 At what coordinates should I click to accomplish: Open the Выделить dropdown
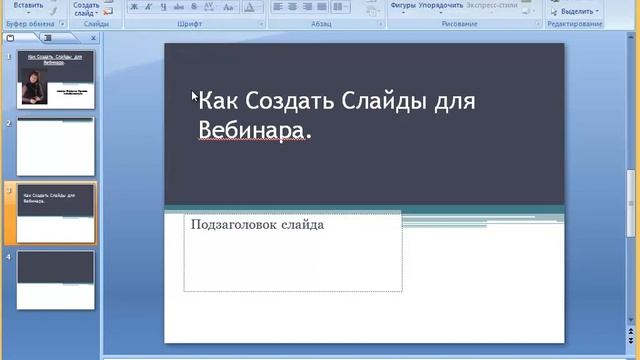point(576,11)
